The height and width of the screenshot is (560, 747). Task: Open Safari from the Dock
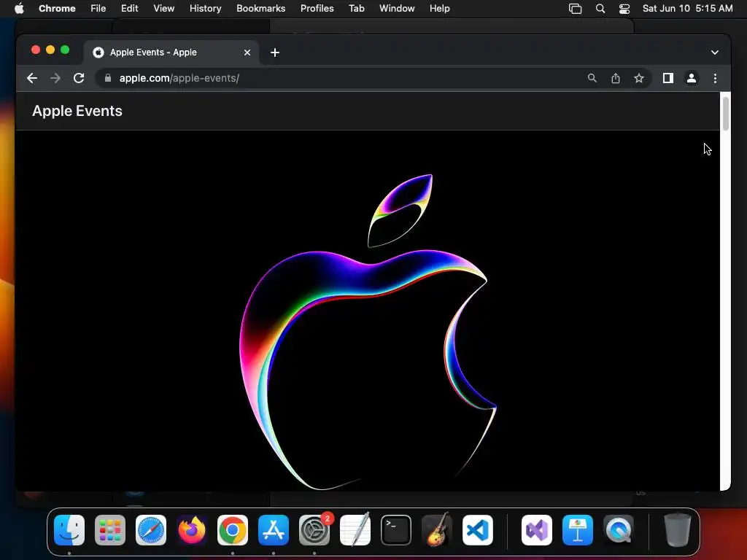[151, 530]
